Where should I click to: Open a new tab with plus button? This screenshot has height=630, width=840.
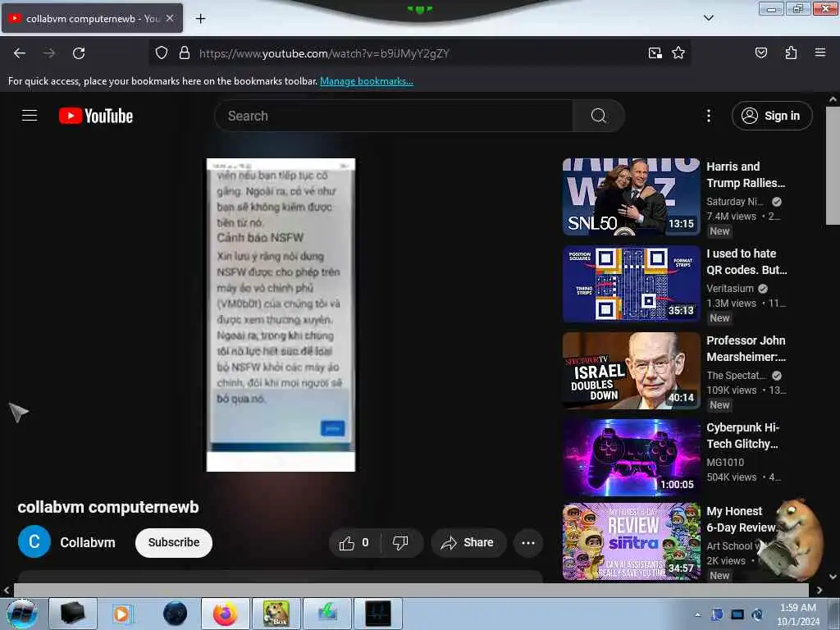(200, 19)
